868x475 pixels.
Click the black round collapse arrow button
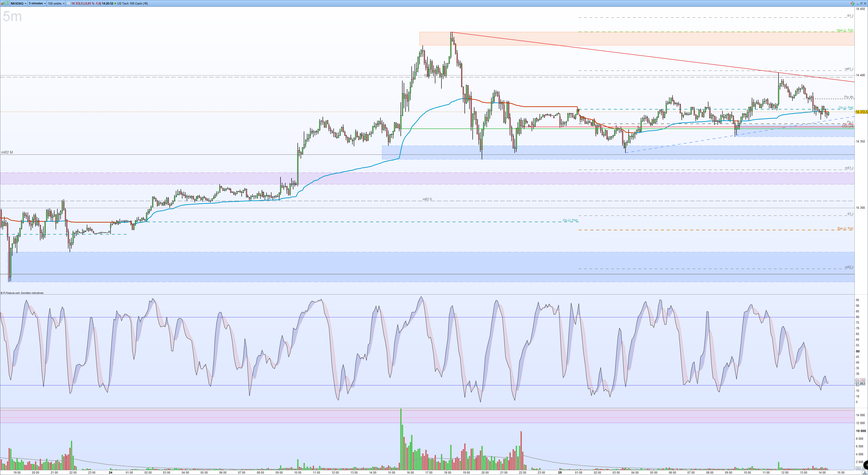pos(866,465)
